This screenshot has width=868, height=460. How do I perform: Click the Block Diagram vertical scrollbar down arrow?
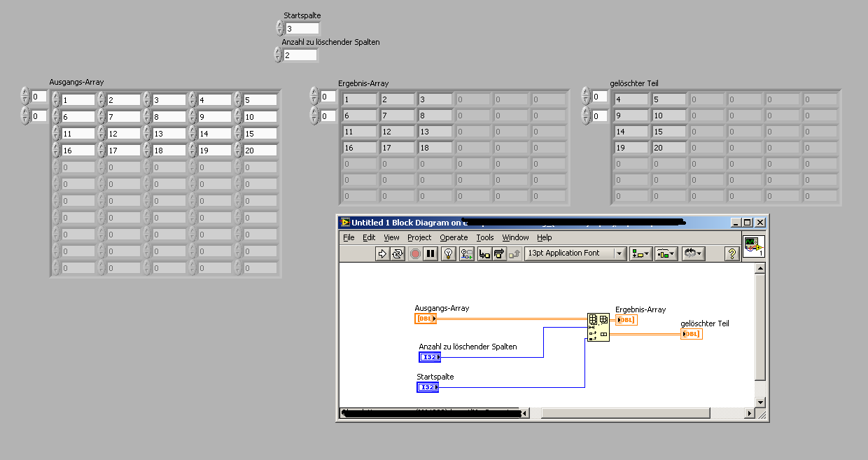pyautogui.click(x=761, y=402)
